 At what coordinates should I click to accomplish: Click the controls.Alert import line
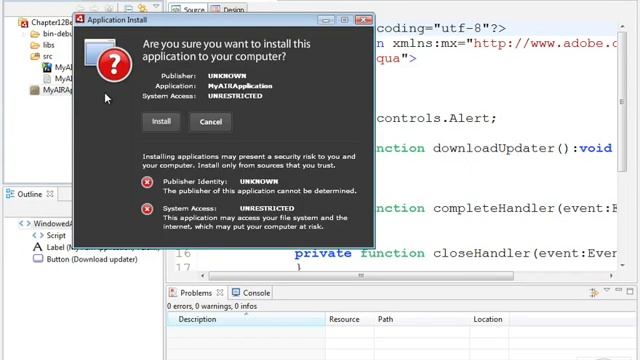[x=436, y=118]
